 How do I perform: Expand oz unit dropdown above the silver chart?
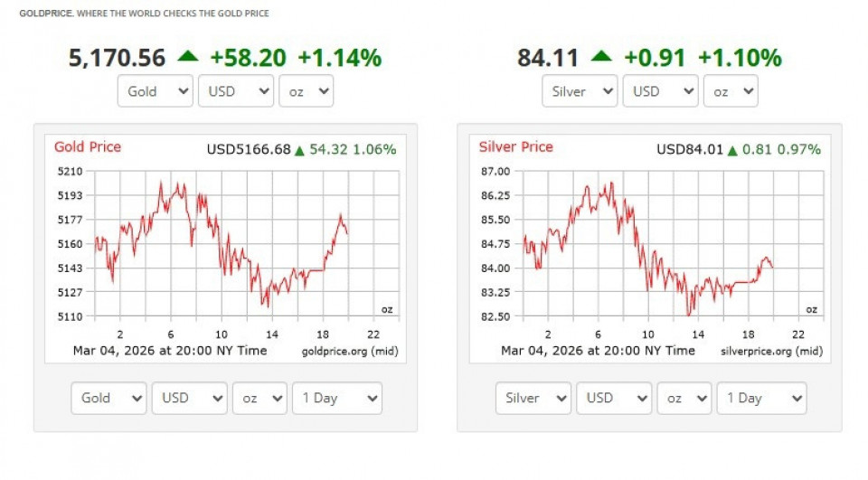point(731,91)
